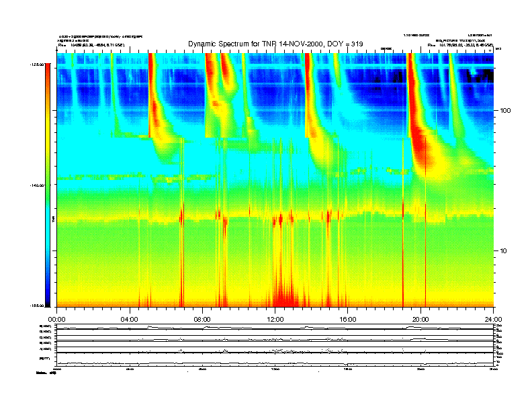Click the 08:00 time axis label
532x411 pixels.
click(202, 320)
